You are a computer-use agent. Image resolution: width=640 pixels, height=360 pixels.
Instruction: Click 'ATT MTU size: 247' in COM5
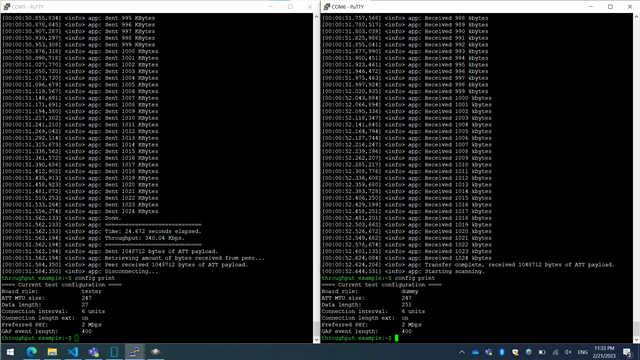[47, 298]
